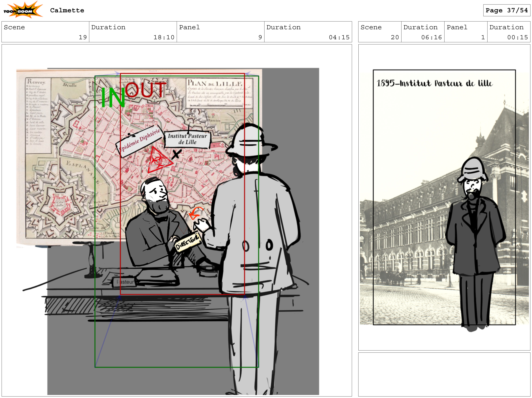Click the empty notes box under scene 20
532x398 pixels.
(x=444, y=374)
